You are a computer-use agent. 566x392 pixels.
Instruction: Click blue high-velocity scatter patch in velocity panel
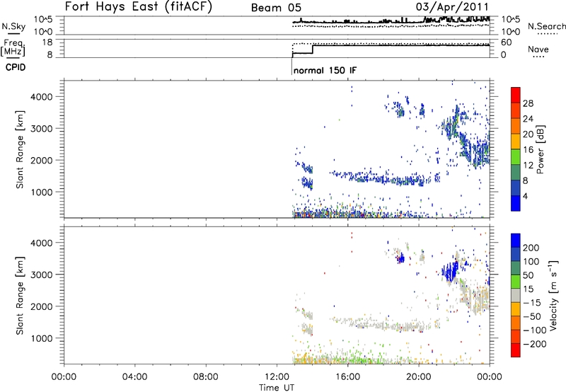[x=451, y=270]
